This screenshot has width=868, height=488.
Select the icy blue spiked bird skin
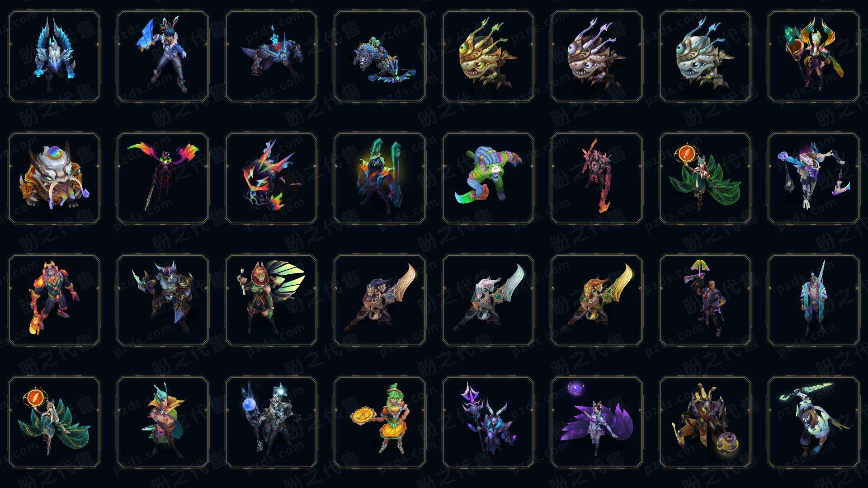pyautogui.click(x=54, y=56)
